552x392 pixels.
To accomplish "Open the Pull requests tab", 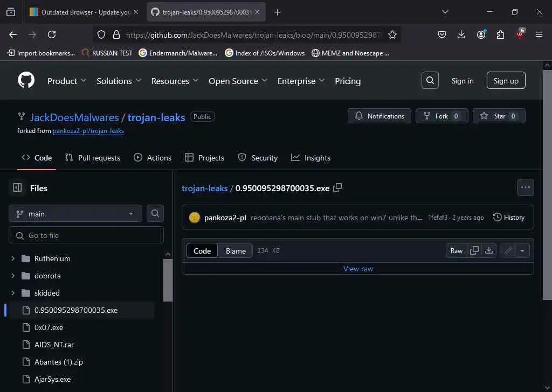I will 93,158.
